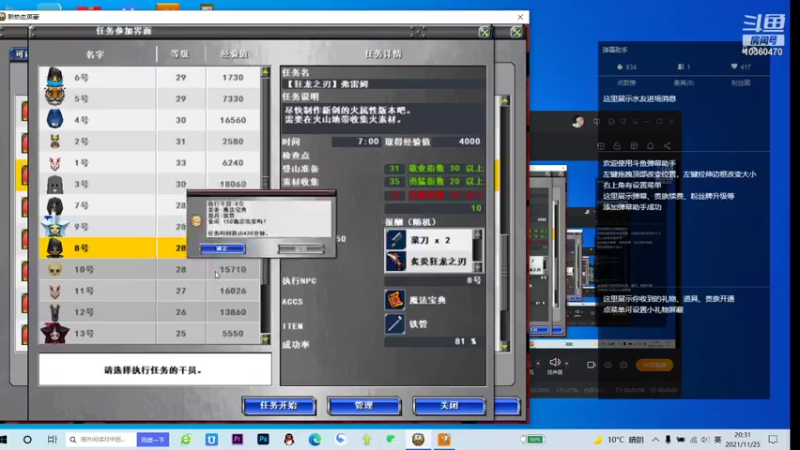800x450 pixels.
Task: Select agent 12号 avatar
Action: [55, 312]
